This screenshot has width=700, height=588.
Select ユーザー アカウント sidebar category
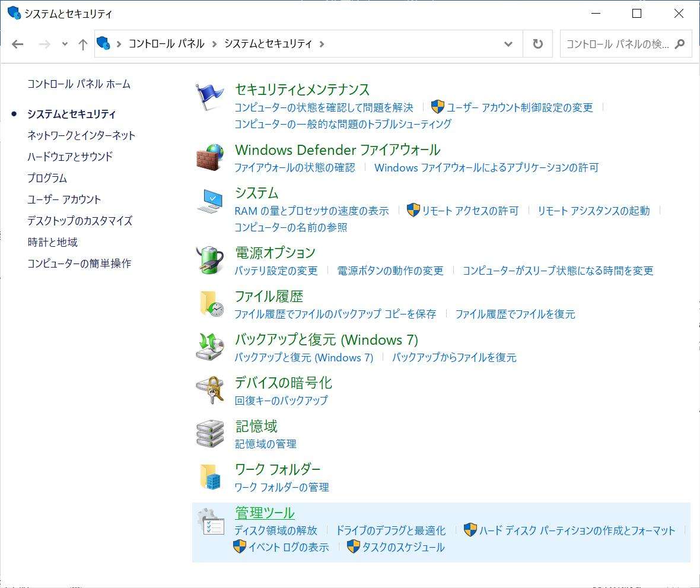[x=64, y=199]
